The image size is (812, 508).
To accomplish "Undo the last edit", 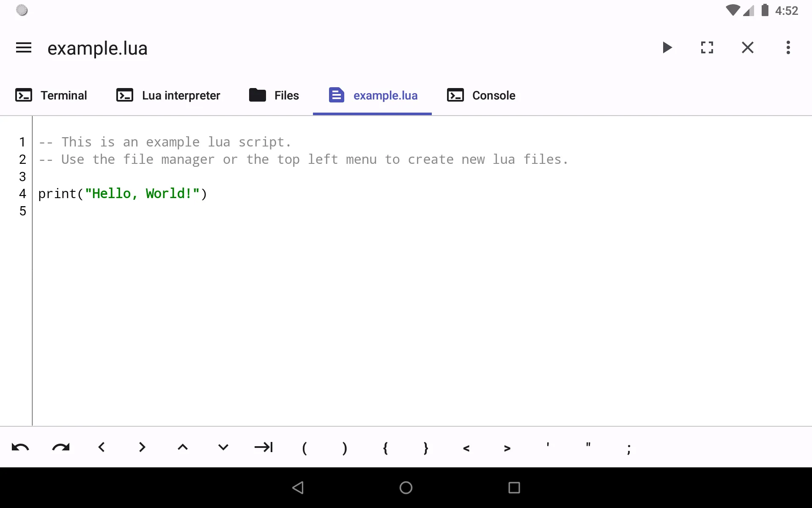I will [20, 447].
